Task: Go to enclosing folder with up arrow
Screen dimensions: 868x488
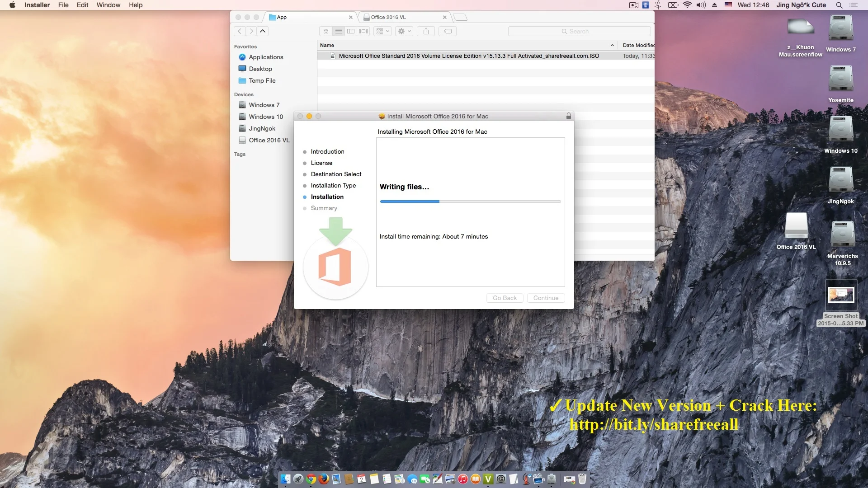Action: [x=263, y=31]
